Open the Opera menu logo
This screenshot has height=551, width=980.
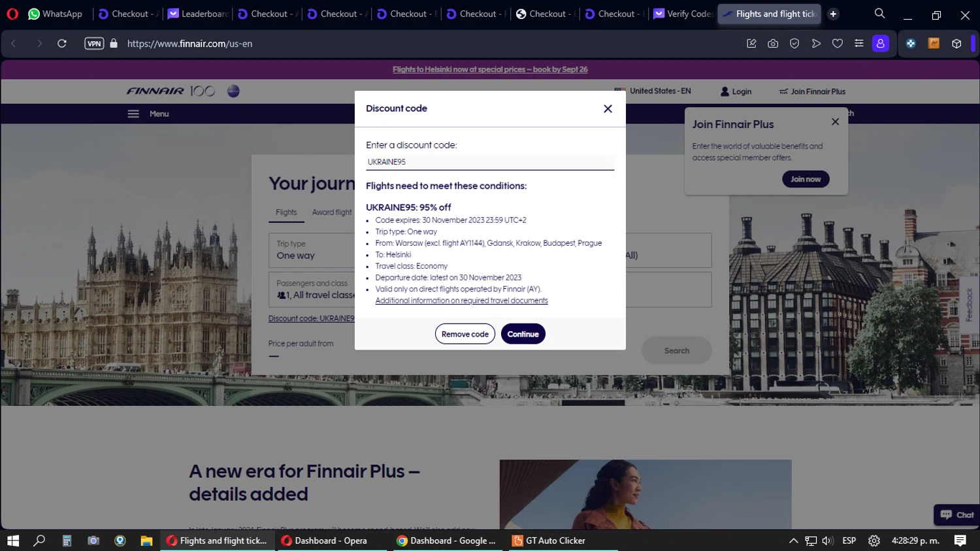click(12, 14)
